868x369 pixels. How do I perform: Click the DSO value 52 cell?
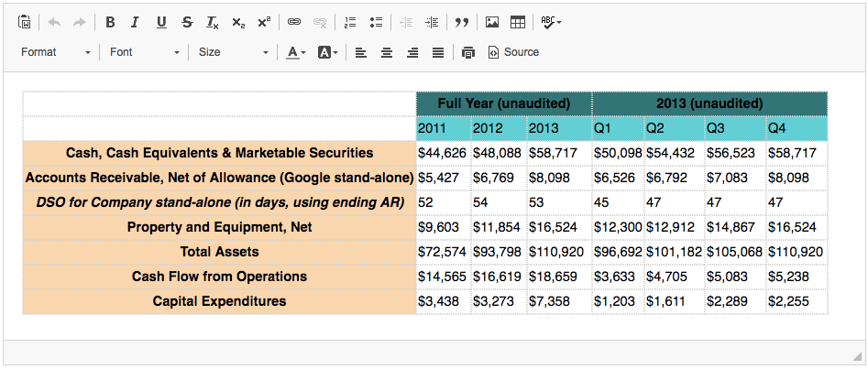point(444,202)
